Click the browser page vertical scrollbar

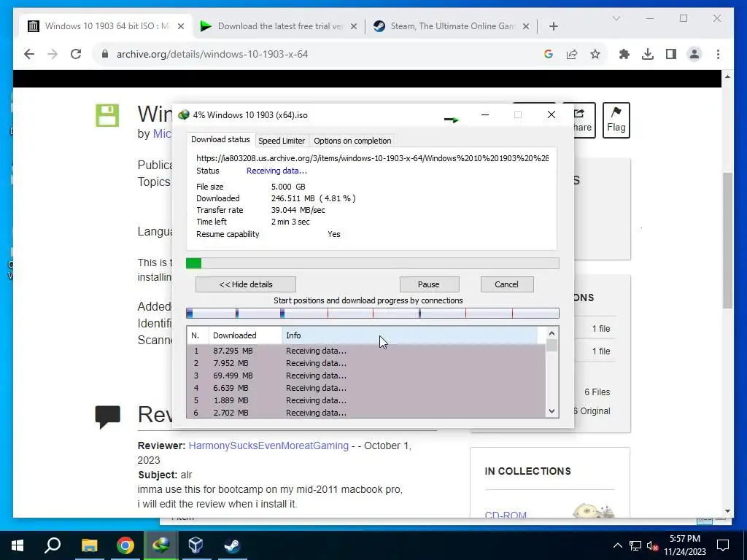click(x=727, y=241)
